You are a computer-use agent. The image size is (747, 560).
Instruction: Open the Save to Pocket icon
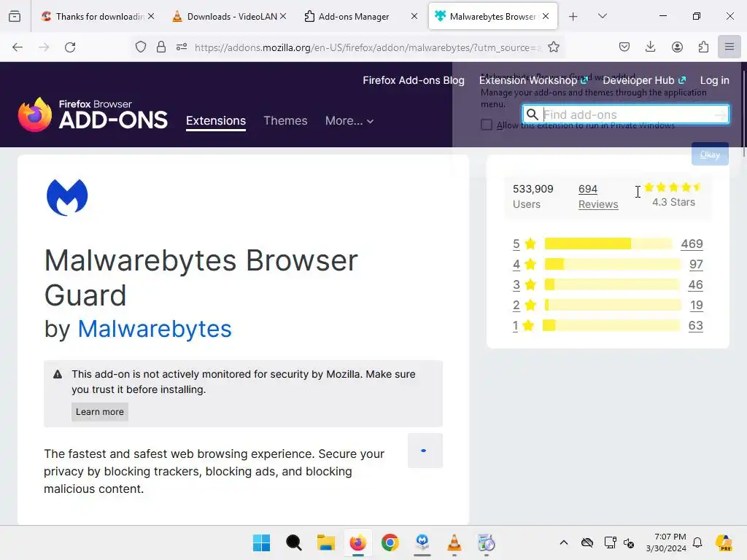[624, 47]
